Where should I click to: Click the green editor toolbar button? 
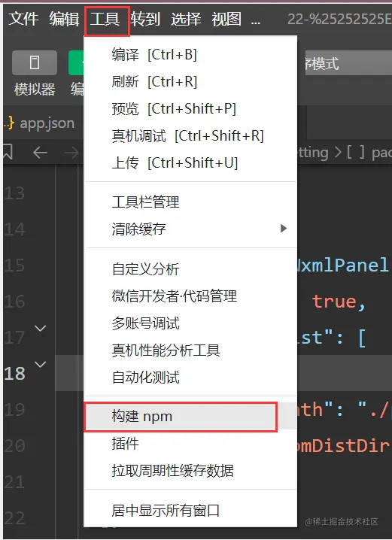(76, 62)
